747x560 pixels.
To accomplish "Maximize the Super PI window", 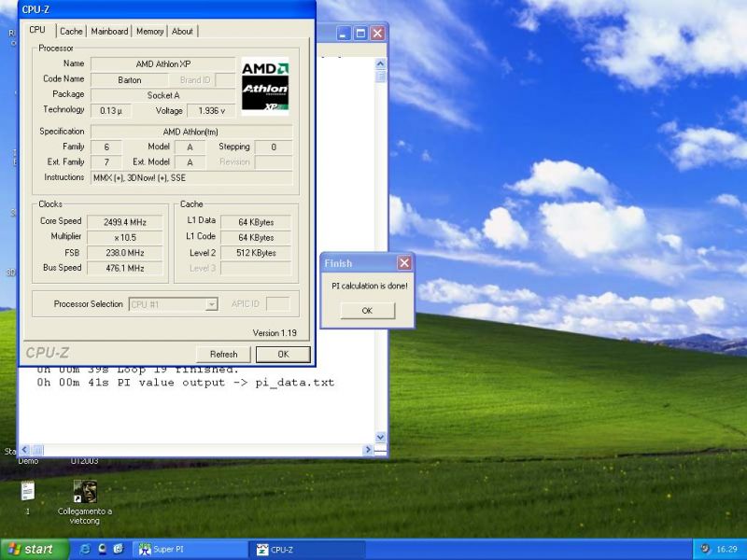I will pos(360,34).
